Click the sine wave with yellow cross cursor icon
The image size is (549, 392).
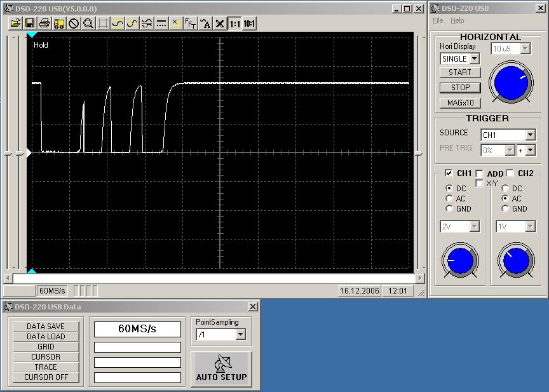pos(132,24)
